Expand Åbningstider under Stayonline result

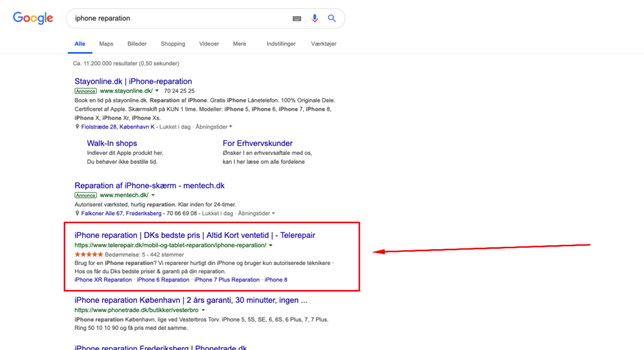click(214, 127)
